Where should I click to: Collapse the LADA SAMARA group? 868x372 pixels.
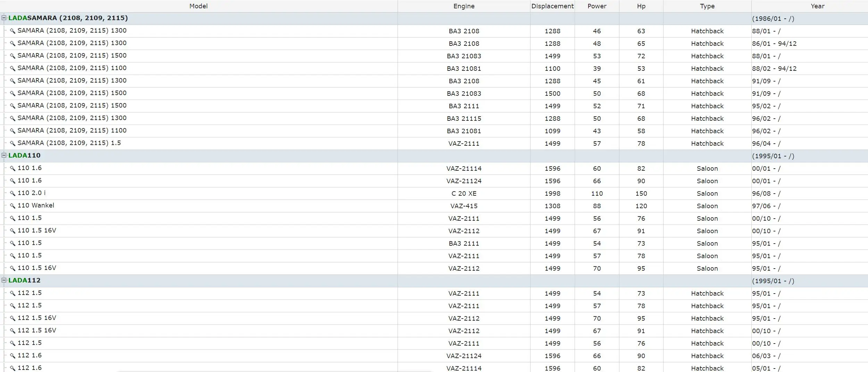(x=4, y=18)
